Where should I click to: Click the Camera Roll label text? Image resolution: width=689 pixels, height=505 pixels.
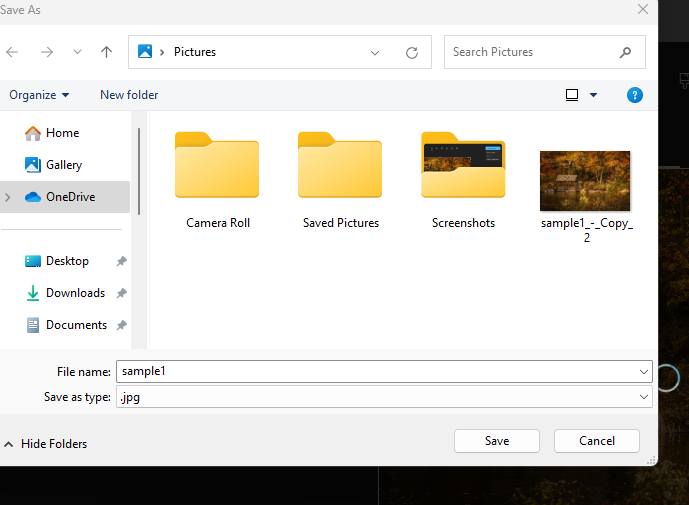(x=218, y=223)
